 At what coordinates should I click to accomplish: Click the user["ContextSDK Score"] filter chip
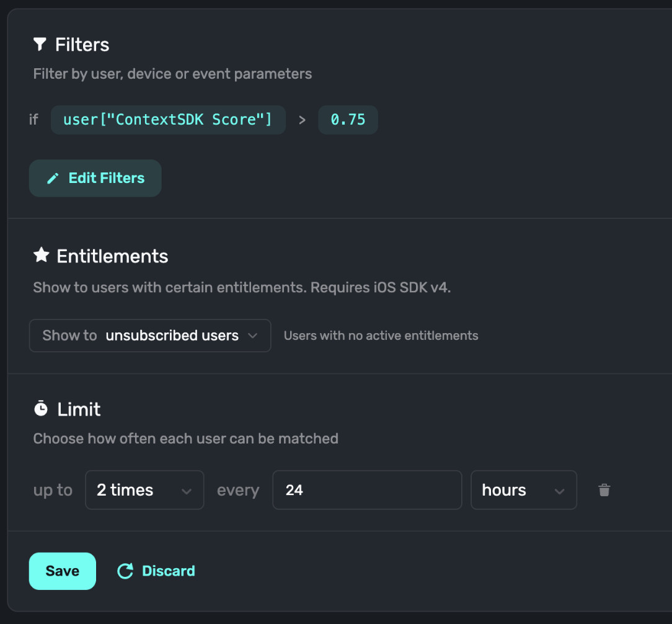click(x=167, y=119)
